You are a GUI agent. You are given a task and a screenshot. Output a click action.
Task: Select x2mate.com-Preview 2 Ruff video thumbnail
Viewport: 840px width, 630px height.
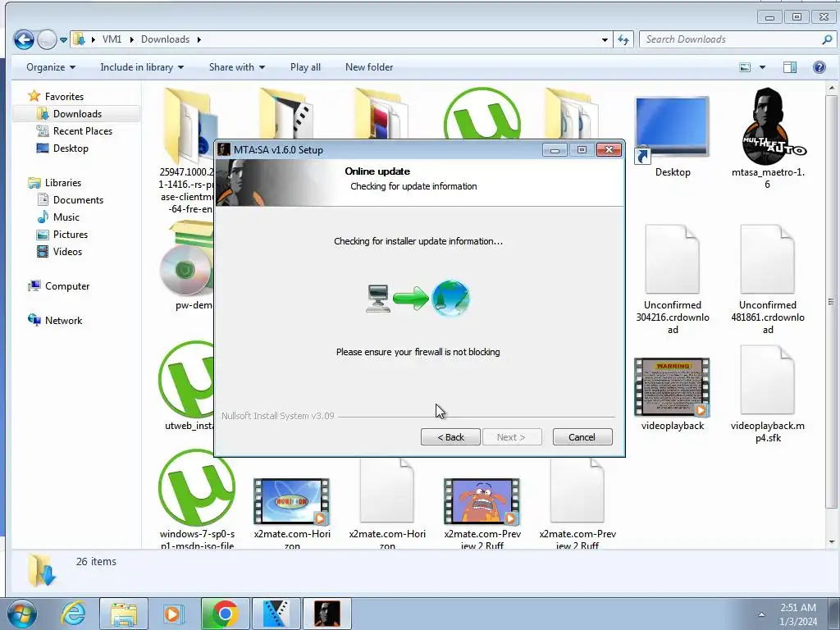[x=482, y=501]
